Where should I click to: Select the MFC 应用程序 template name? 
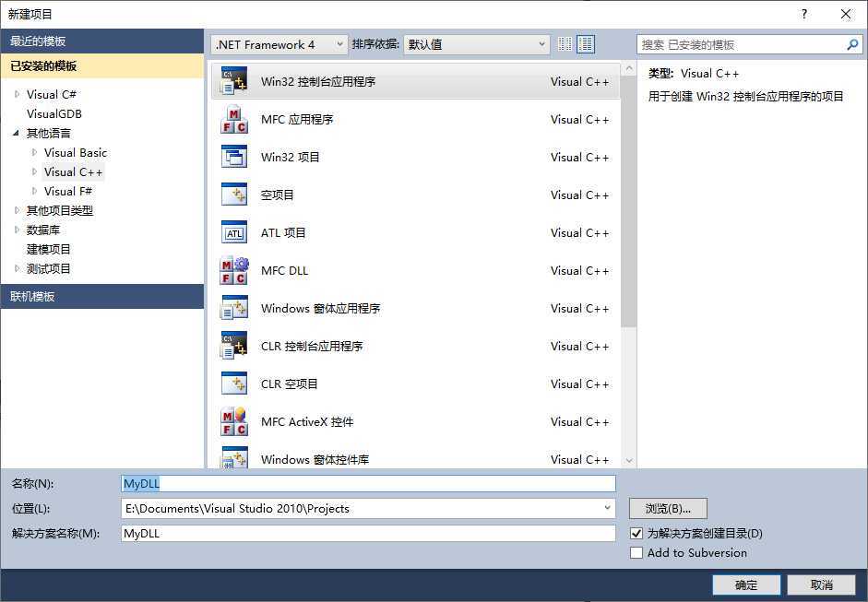297,120
